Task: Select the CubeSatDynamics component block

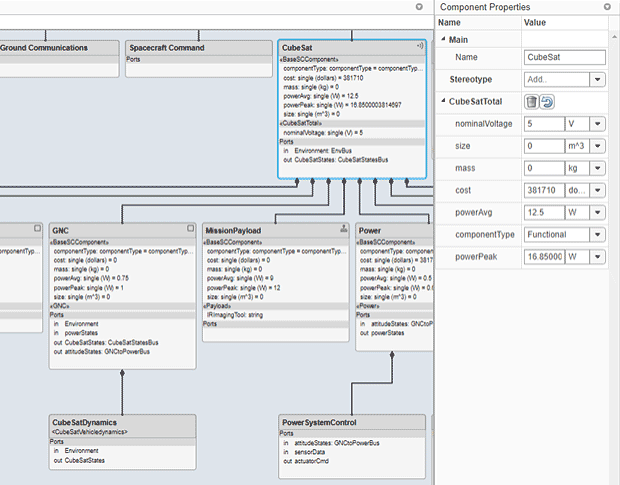Action: 123,440
